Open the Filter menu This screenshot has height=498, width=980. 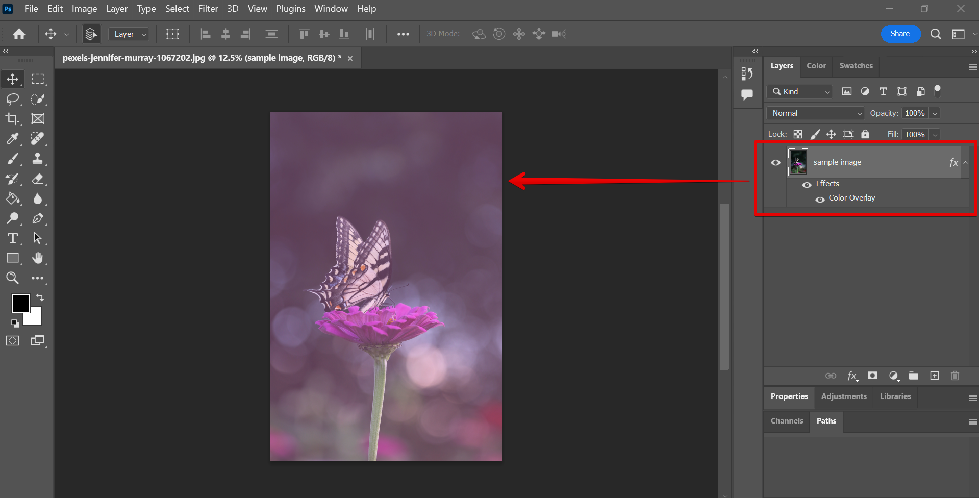(x=208, y=9)
